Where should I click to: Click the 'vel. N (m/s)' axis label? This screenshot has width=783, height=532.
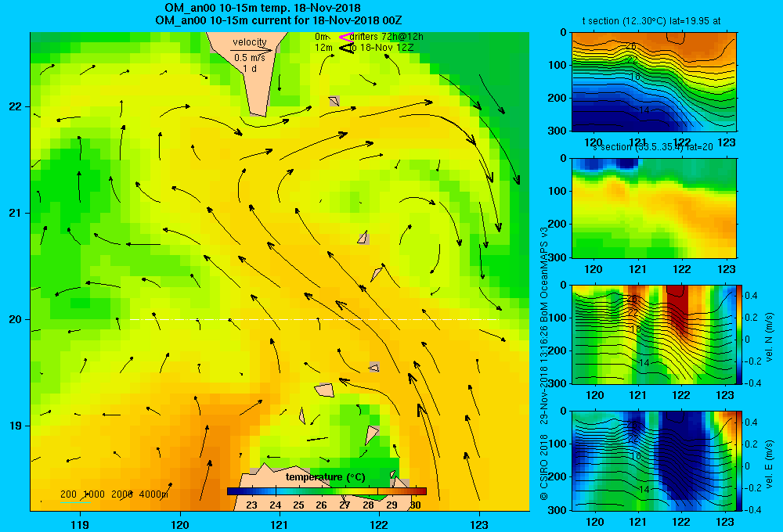click(x=769, y=337)
